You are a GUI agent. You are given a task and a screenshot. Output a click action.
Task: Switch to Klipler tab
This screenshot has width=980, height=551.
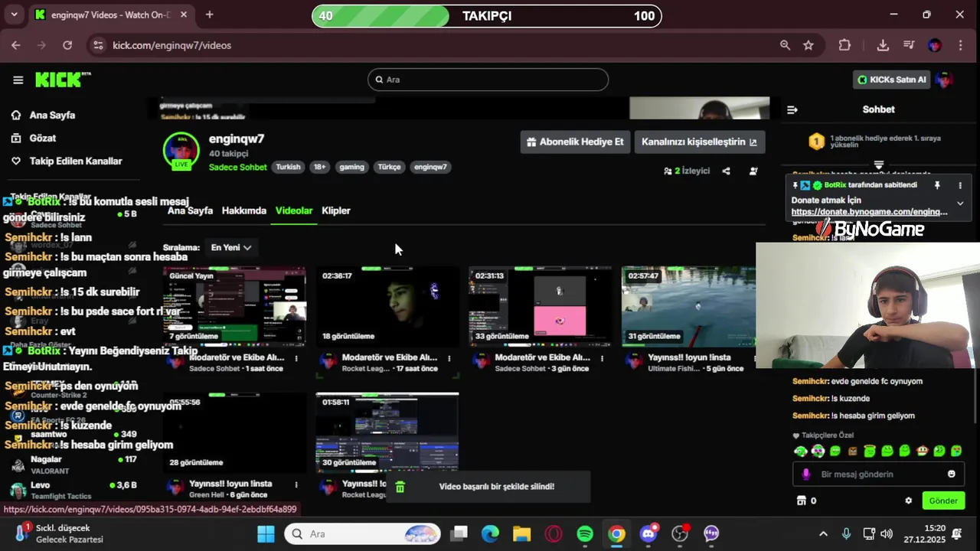coord(336,210)
